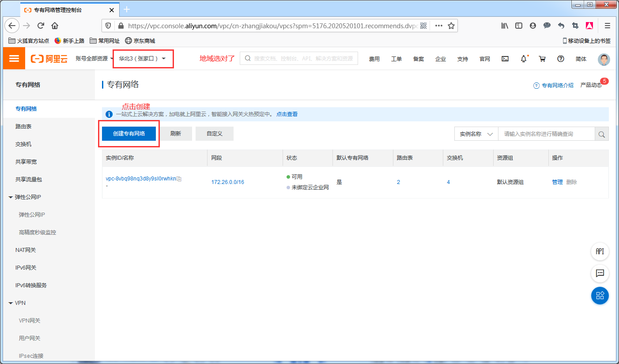Select 路由表 in the left sidebar menu

click(x=23, y=126)
